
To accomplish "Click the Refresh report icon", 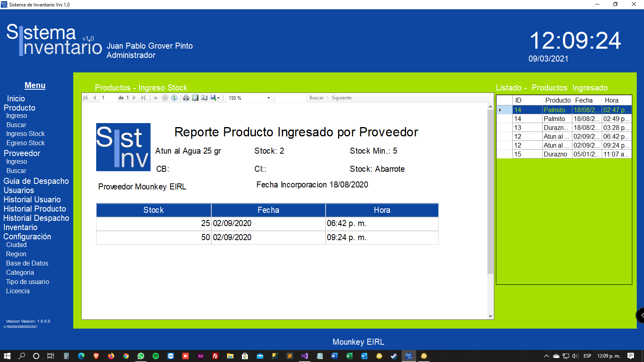I will [174, 98].
